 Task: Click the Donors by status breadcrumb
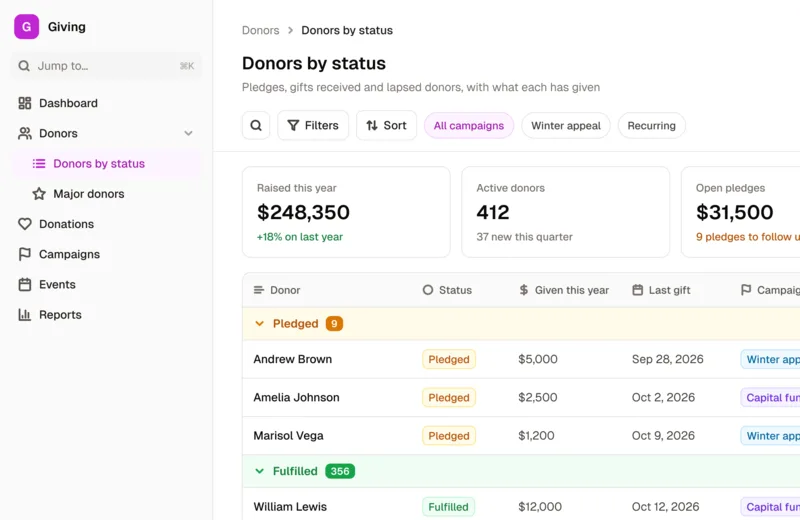347,30
